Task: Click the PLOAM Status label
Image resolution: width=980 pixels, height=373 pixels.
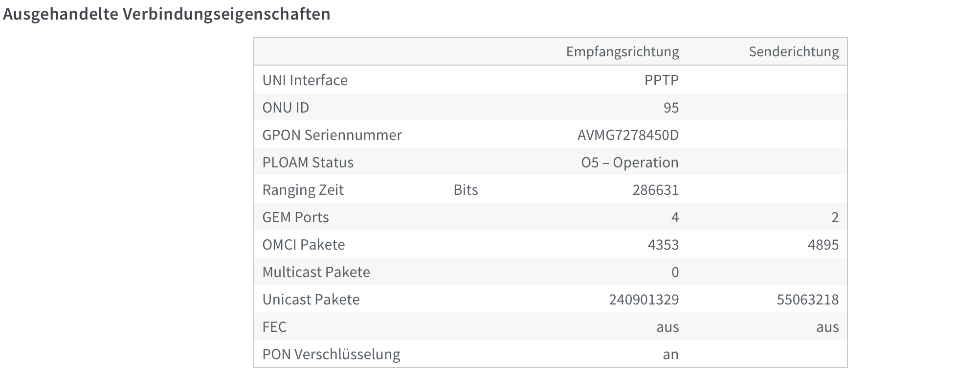Action: tap(308, 162)
